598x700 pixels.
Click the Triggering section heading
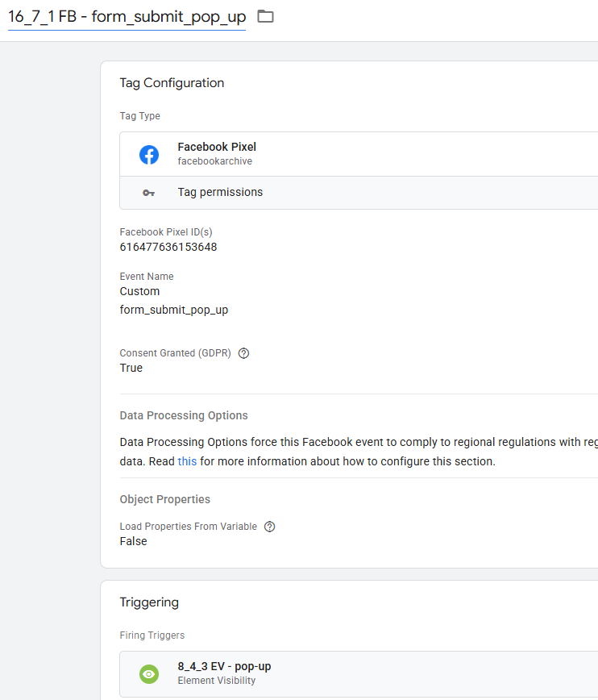click(x=149, y=602)
